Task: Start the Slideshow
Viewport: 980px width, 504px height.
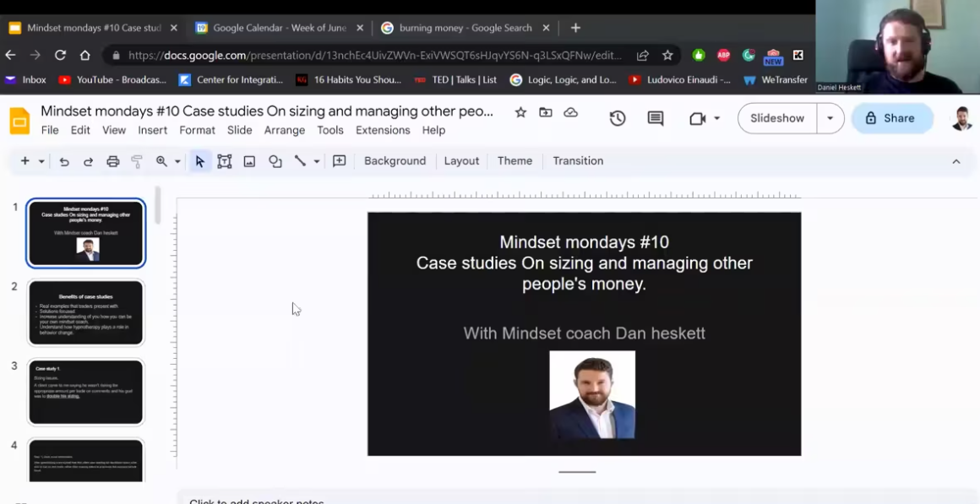Action: tap(777, 118)
